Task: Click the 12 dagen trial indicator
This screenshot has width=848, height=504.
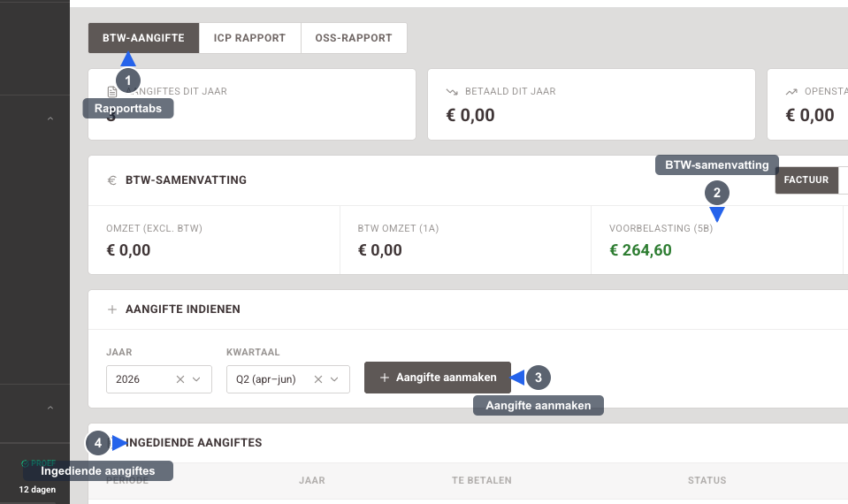Action: tap(37, 489)
